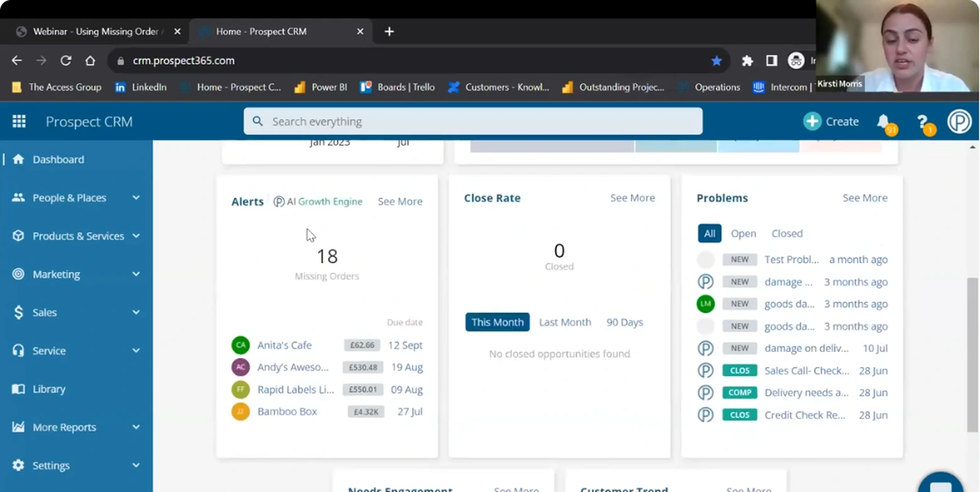Viewport: 980px width, 492px height.
Task: Click the browser back arrow
Action: tap(17, 60)
